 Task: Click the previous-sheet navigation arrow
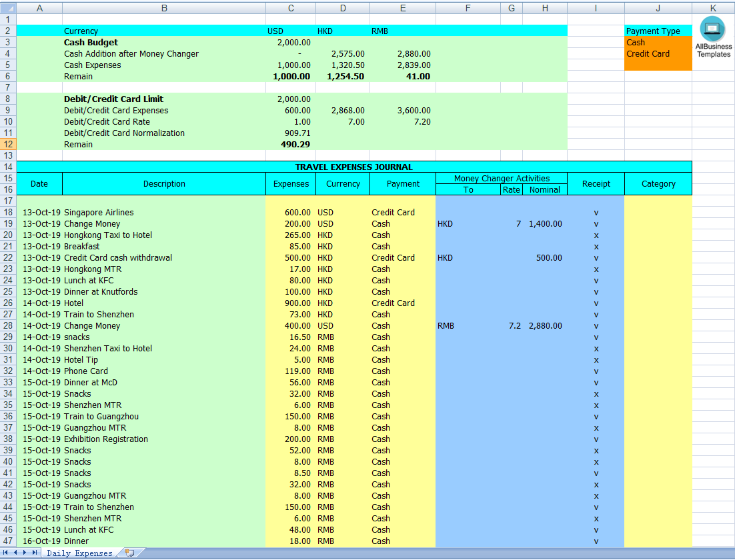click(x=16, y=553)
